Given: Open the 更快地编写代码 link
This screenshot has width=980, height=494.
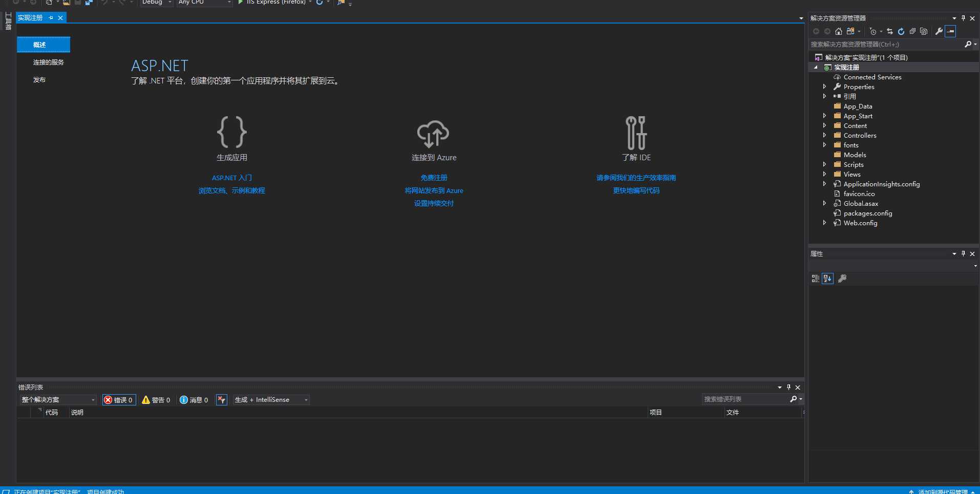Looking at the screenshot, I should (636, 190).
